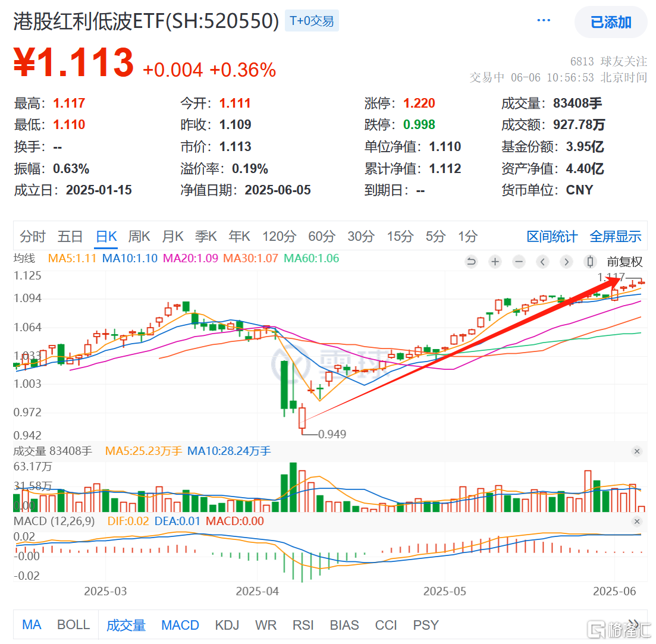Image resolution: width=656 pixels, height=644 pixels.
Task: Zoom out chart with minus icon
Action: tap(519, 262)
